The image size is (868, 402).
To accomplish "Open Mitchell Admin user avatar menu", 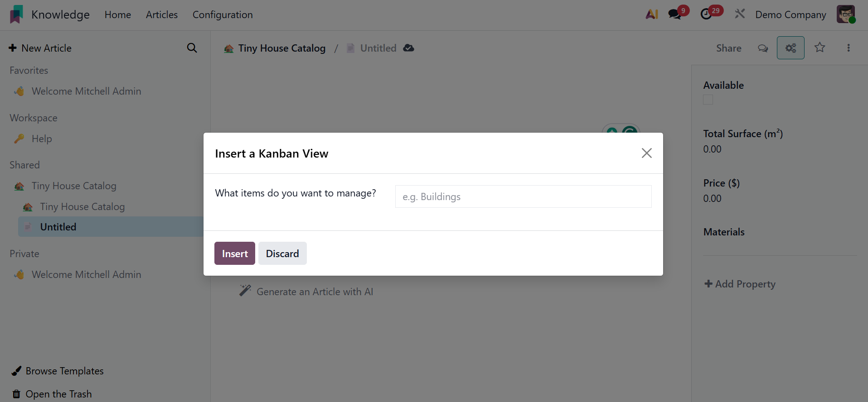I will [846, 14].
